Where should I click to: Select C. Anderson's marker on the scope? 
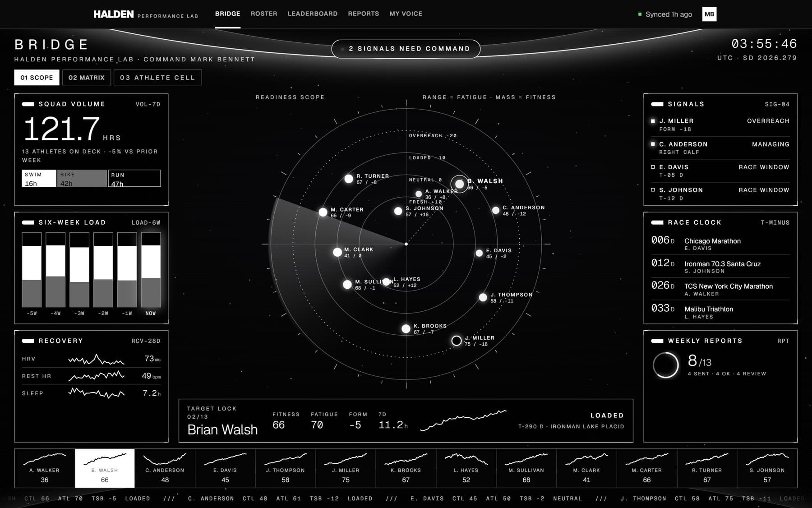[x=496, y=210]
